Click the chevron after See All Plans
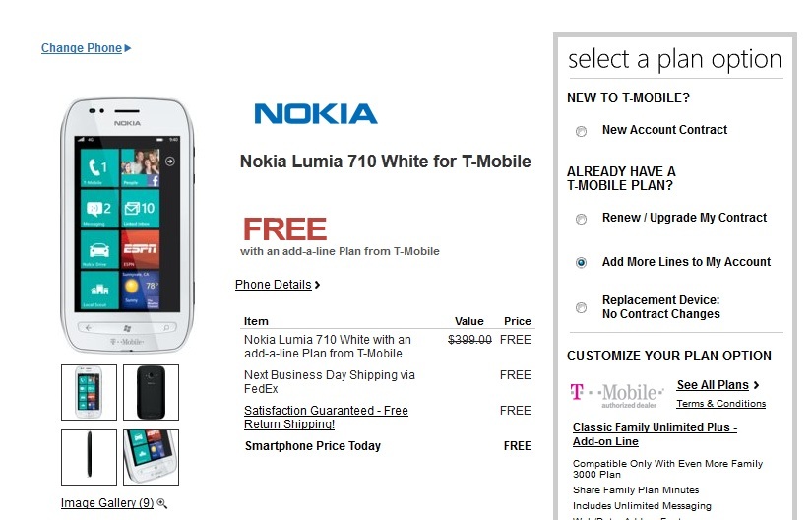 click(757, 385)
